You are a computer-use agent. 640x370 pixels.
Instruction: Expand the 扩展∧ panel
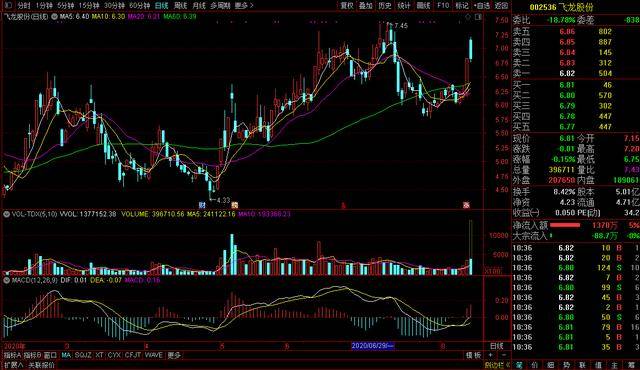pyautogui.click(x=14, y=365)
